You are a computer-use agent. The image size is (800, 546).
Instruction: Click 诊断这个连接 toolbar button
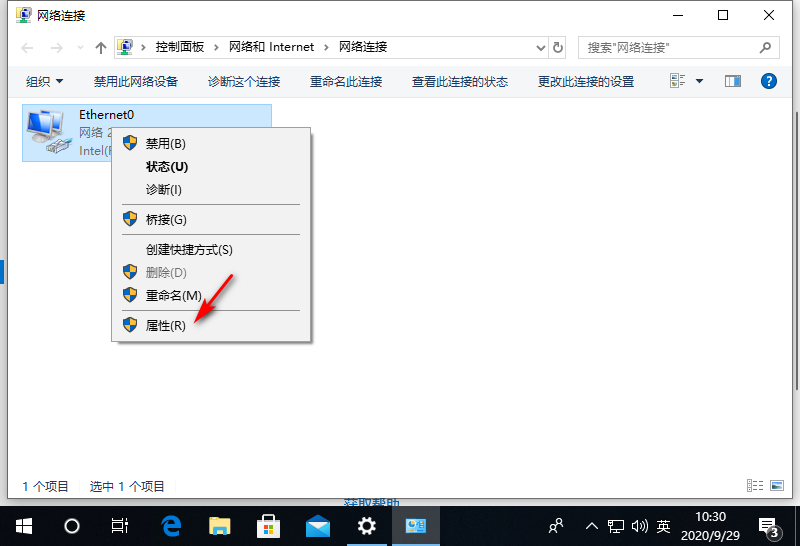tap(244, 82)
